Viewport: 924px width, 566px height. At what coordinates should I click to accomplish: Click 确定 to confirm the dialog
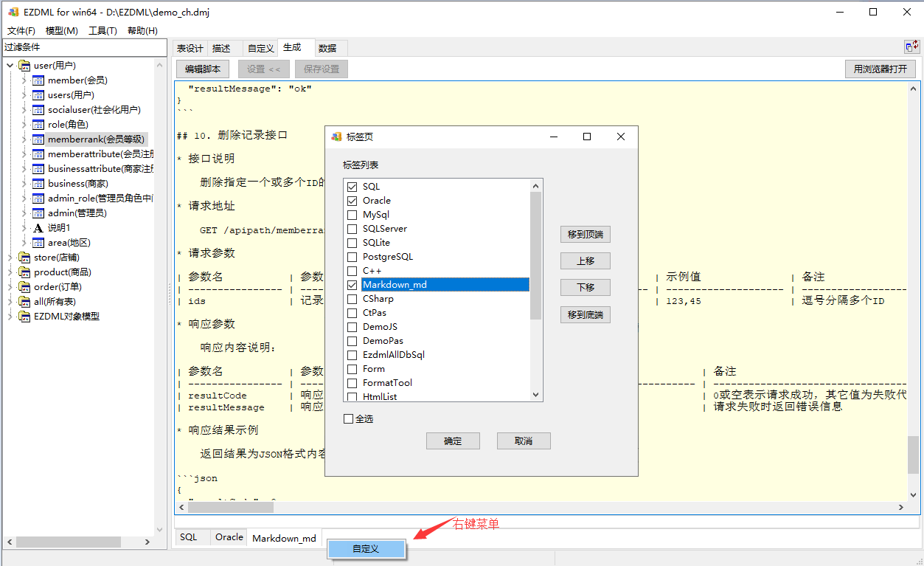pyautogui.click(x=453, y=441)
